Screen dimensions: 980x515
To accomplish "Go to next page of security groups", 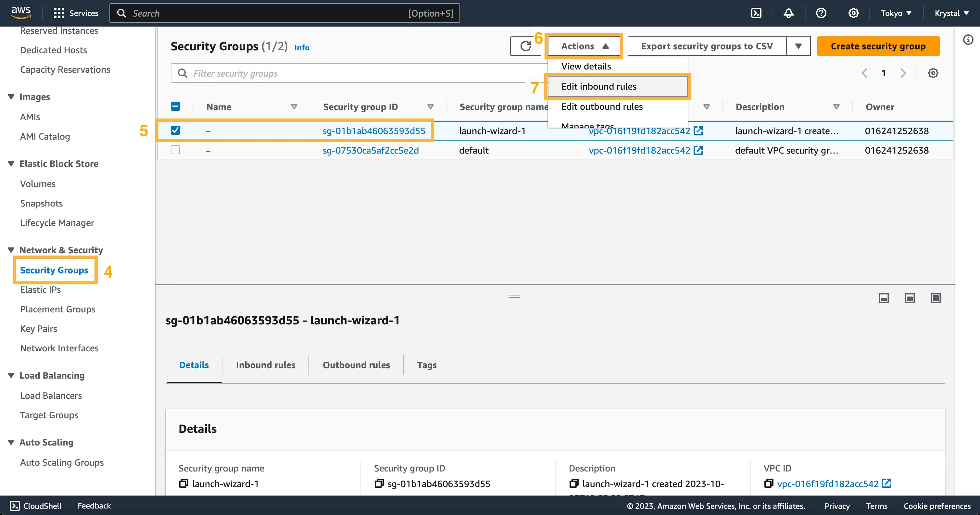I will 903,73.
